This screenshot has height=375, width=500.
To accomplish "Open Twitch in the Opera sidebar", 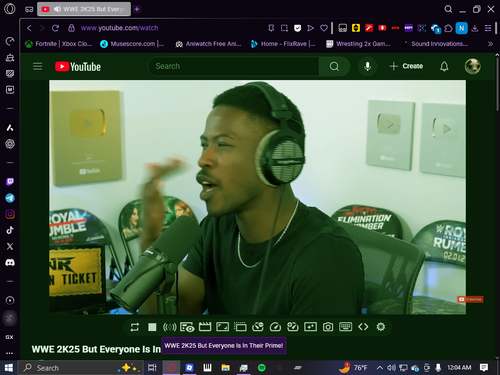I will (x=10, y=182).
